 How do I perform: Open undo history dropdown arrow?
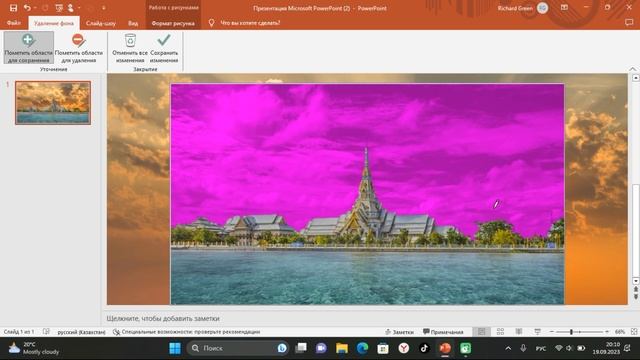pyautogui.click(x=35, y=8)
